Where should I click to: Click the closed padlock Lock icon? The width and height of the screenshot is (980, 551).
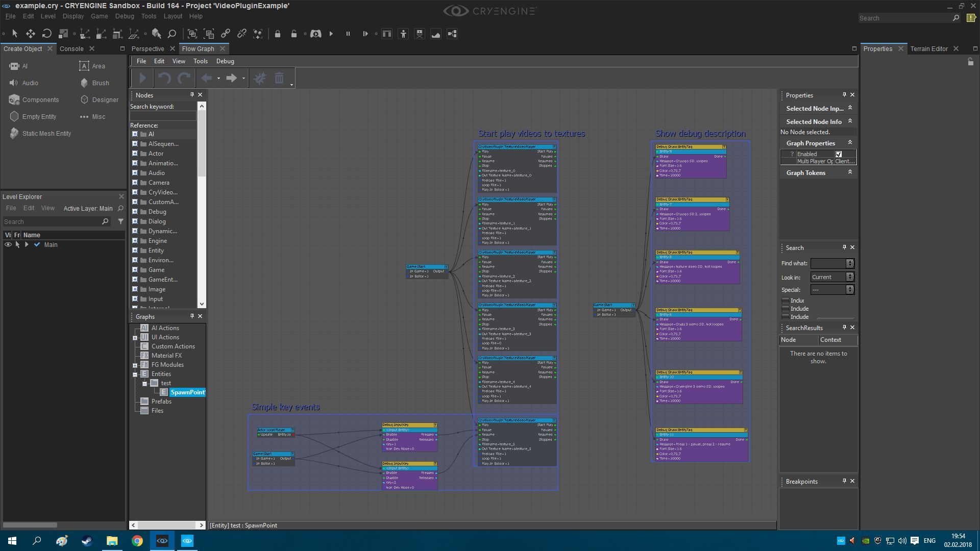tap(278, 34)
